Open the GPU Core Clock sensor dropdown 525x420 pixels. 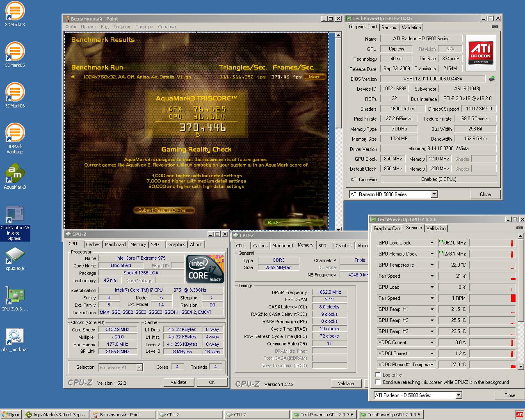tap(432, 243)
